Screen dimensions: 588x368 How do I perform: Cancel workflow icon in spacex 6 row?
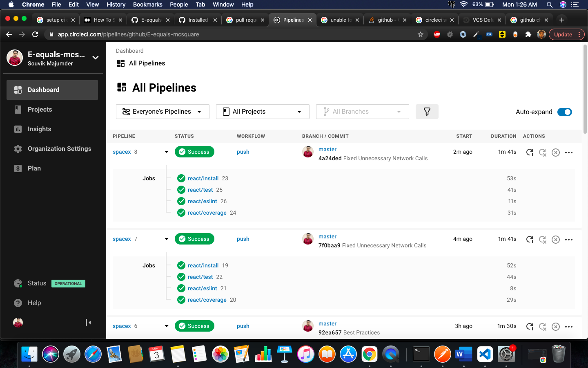555,326
